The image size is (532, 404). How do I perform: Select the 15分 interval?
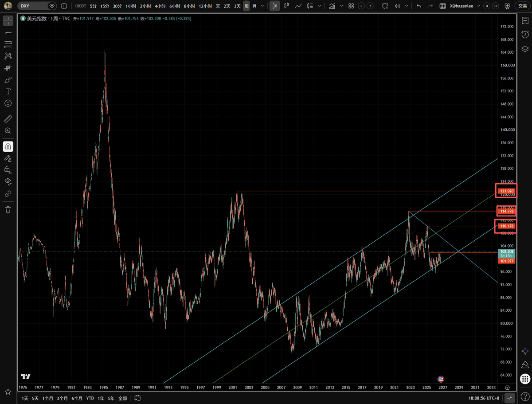point(105,6)
